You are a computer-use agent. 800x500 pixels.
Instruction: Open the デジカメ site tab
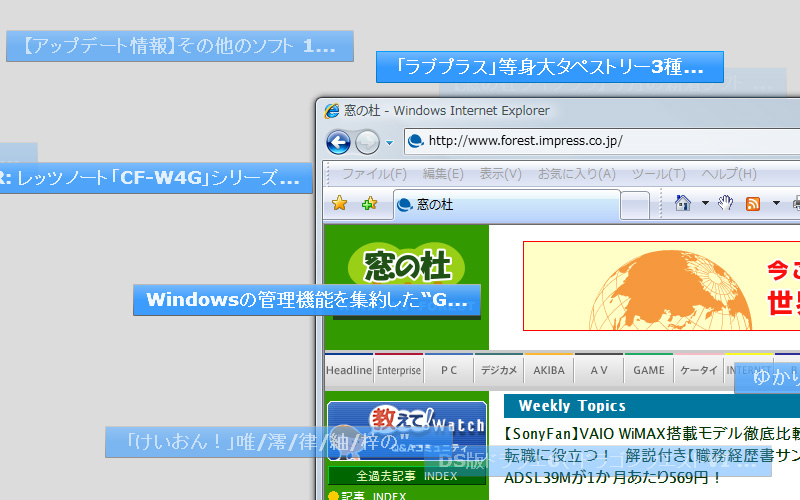[499, 370]
